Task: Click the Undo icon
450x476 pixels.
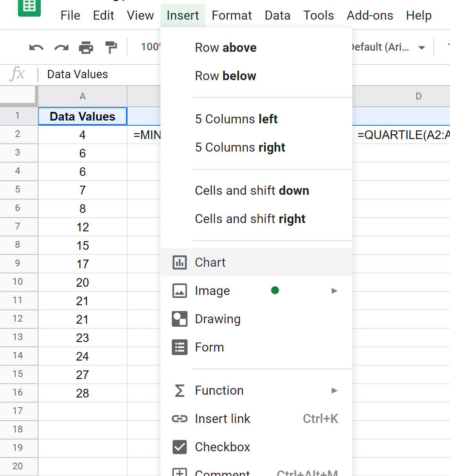Action: tap(36, 47)
